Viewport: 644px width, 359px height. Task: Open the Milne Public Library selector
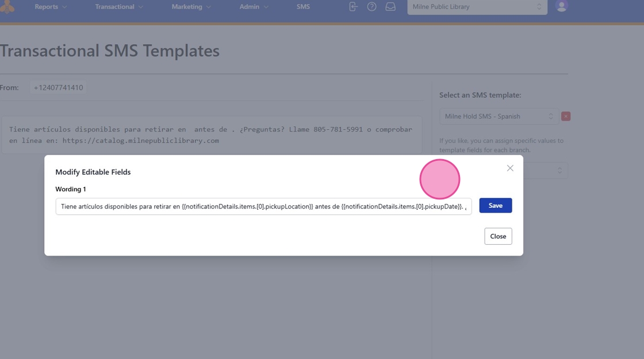477,7
